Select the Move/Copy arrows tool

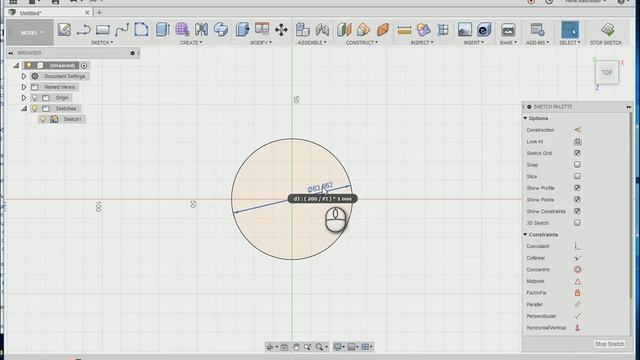point(281,30)
